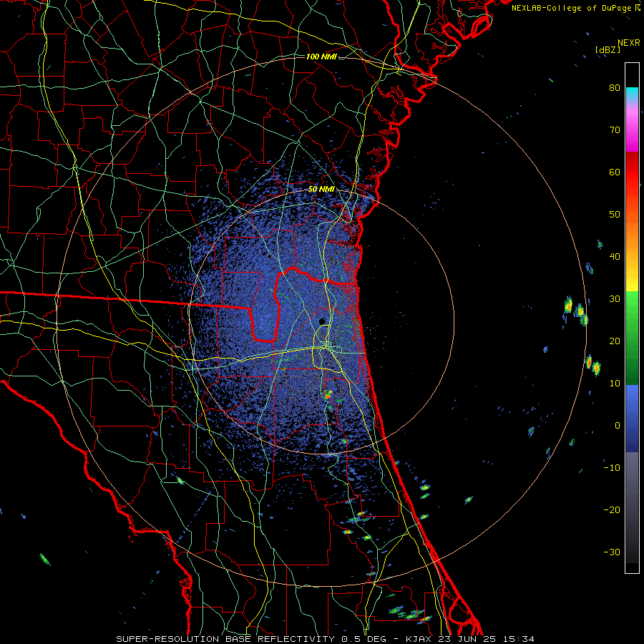Click the [dBZ] legend unit label
The image size is (644, 644).
608,49
